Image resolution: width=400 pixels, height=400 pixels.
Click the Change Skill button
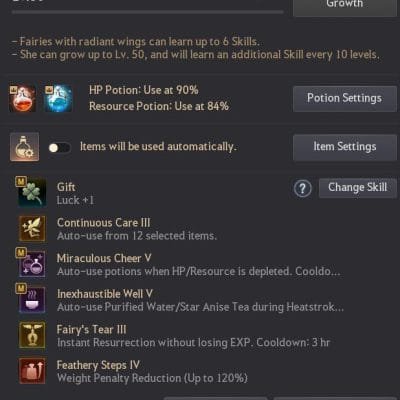(x=358, y=188)
